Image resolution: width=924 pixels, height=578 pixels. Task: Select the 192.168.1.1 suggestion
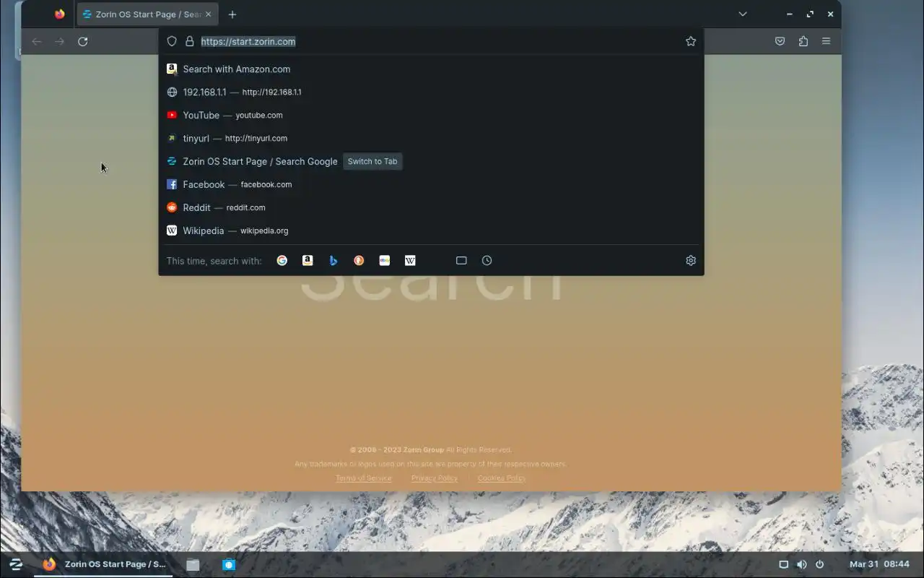point(431,92)
